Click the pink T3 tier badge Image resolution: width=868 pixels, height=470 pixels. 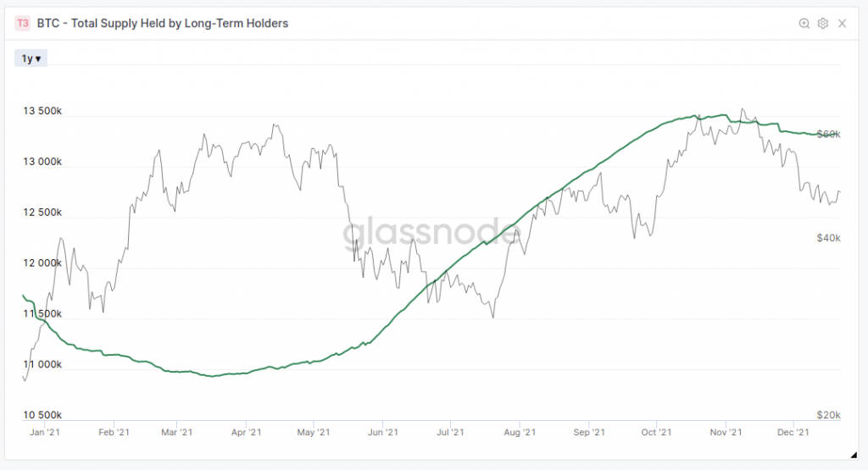point(23,24)
